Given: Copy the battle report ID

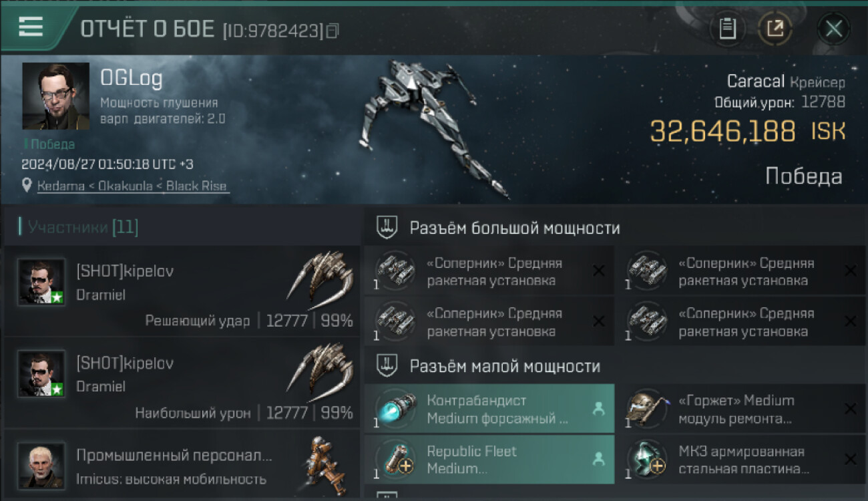Looking at the screenshot, I should [332, 31].
